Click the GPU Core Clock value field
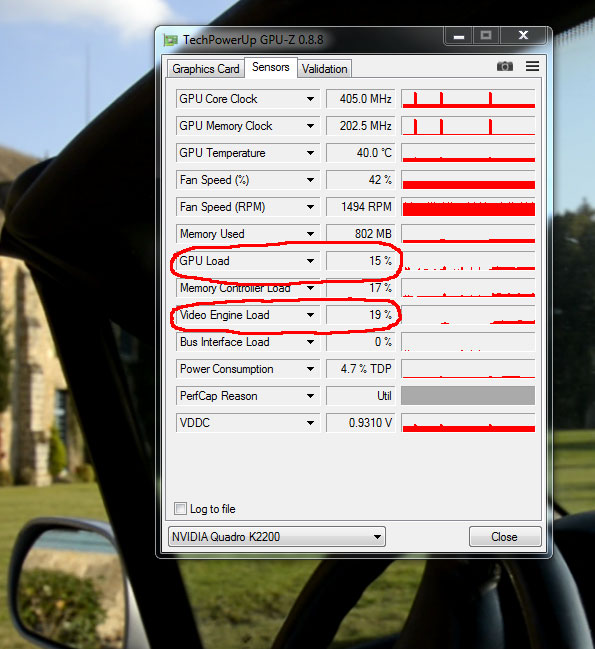 (x=360, y=99)
